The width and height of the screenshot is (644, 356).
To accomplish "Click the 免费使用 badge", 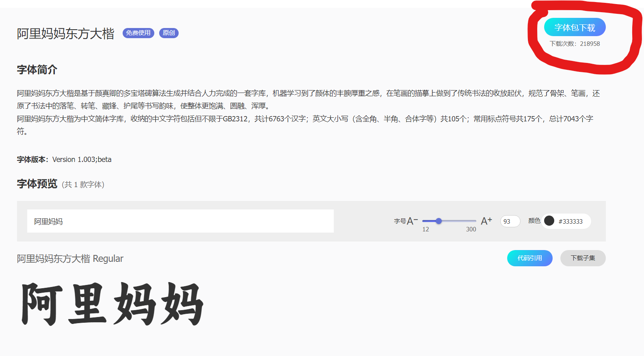I will pyautogui.click(x=138, y=33).
